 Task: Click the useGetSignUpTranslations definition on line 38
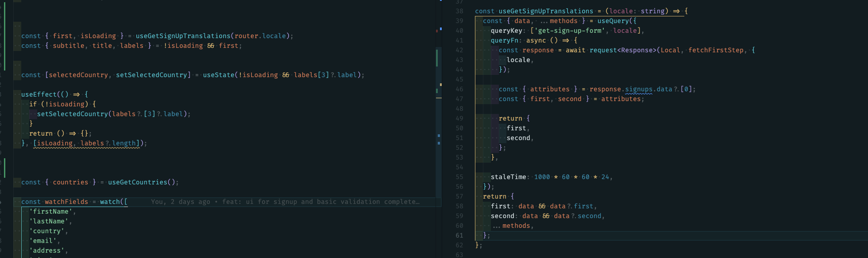(x=546, y=11)
